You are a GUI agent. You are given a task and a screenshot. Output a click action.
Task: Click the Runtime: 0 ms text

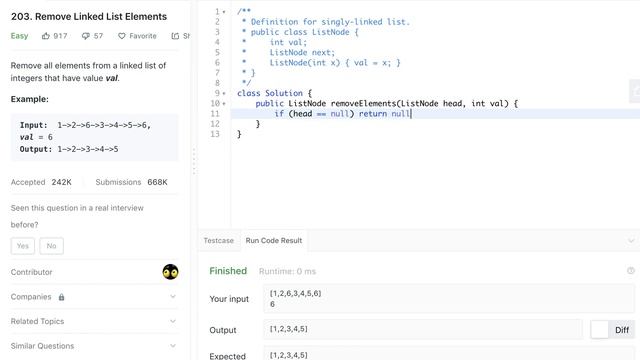coord(287,271)
